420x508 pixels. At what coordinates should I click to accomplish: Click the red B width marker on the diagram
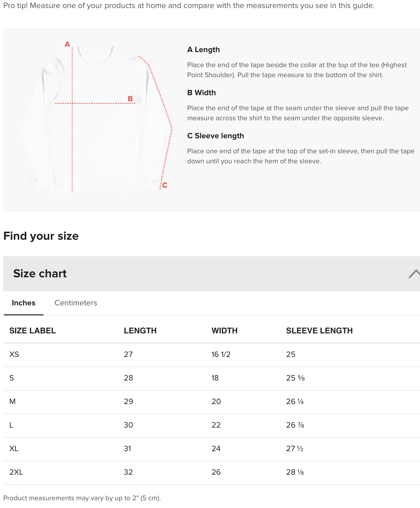[130, 99]
